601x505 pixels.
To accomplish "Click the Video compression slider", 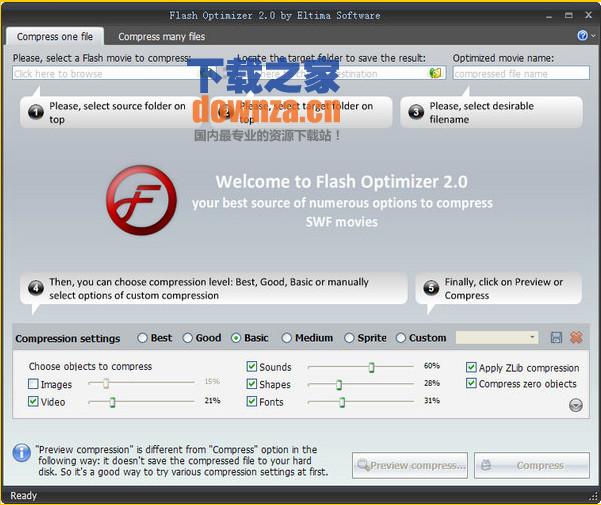I will [x=141, y=402].
